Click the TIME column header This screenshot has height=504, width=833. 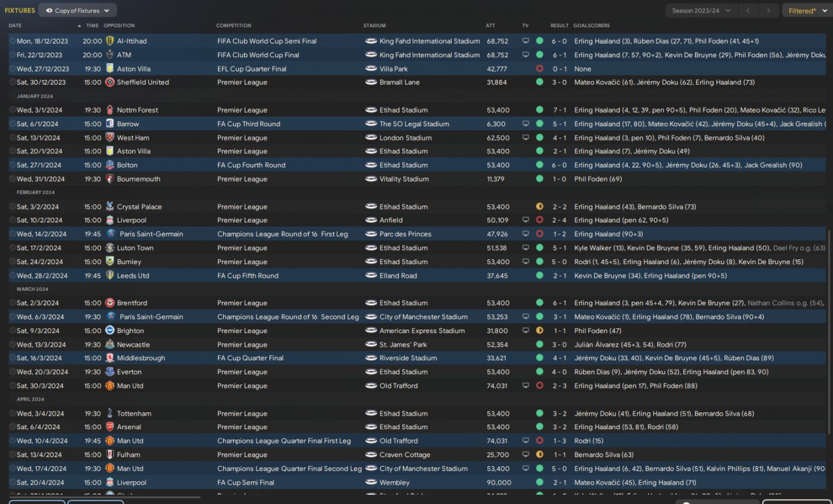pos(92,26)
